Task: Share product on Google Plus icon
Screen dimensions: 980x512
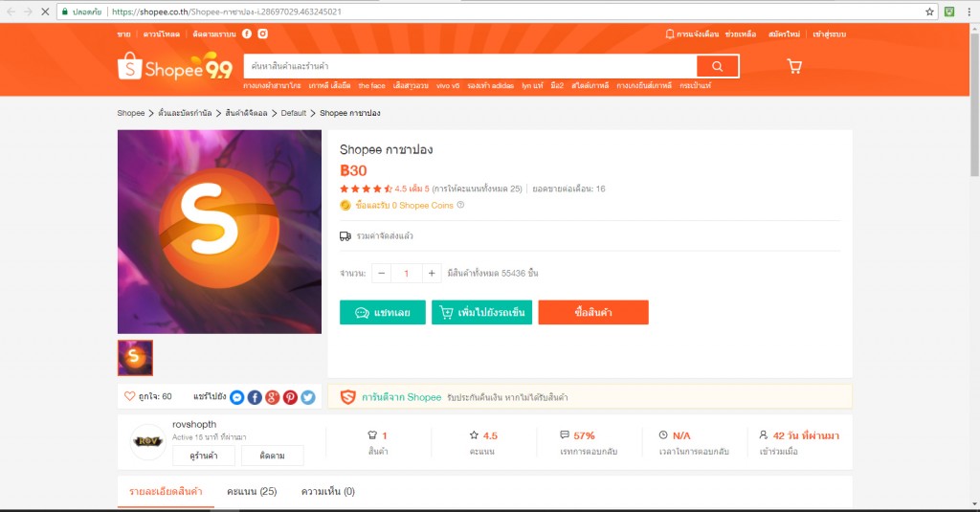Action: tap(273, 397)
